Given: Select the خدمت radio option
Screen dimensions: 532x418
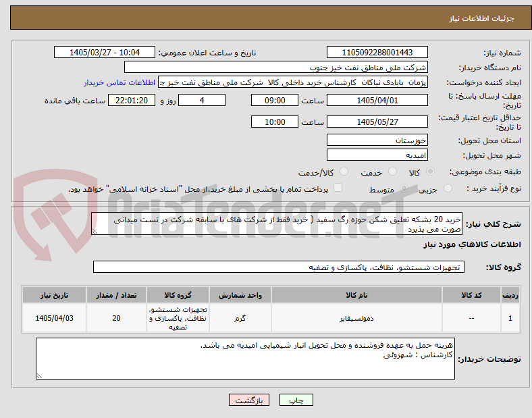Looking at the screenshot, I should [392, 172].
